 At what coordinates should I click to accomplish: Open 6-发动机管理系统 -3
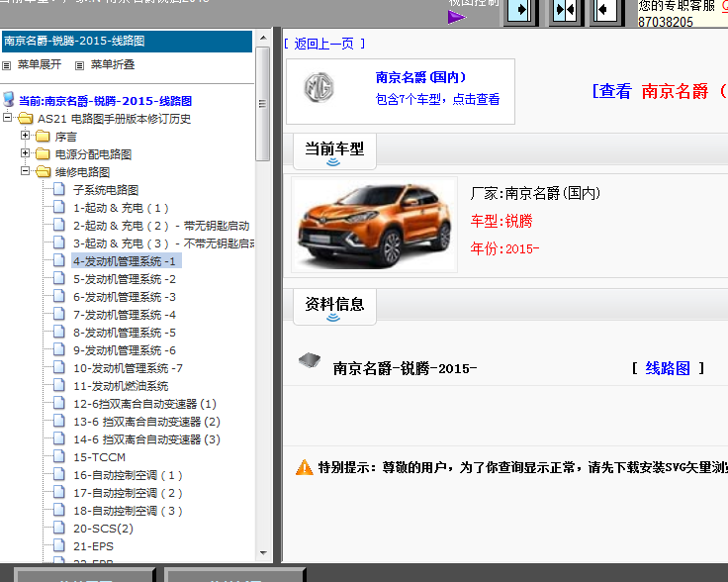(x=125, y=297)
